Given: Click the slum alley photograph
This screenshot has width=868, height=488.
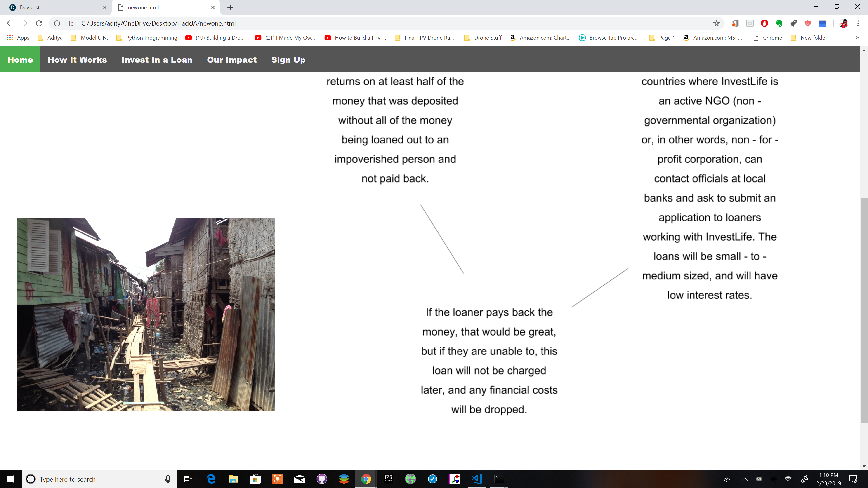Looking at the screenshot, I should 146,314.
